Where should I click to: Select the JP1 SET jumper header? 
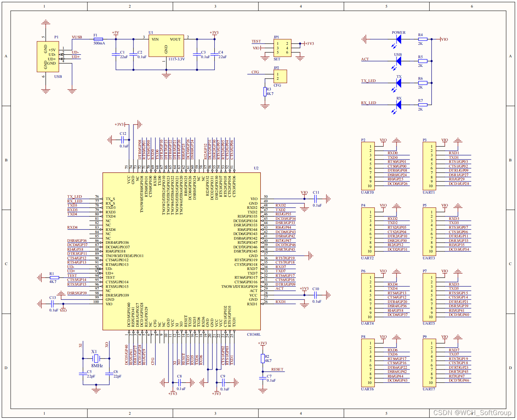coord(282,48)
